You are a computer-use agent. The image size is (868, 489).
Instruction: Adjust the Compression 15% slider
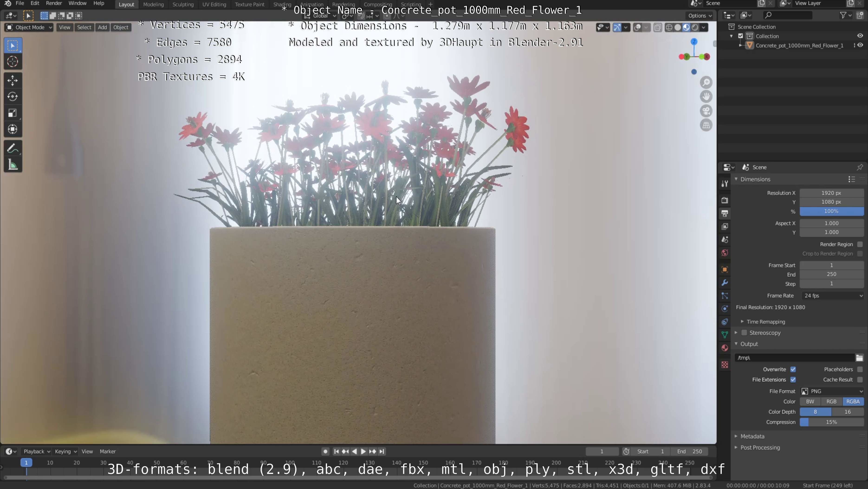tap(832, 422)
